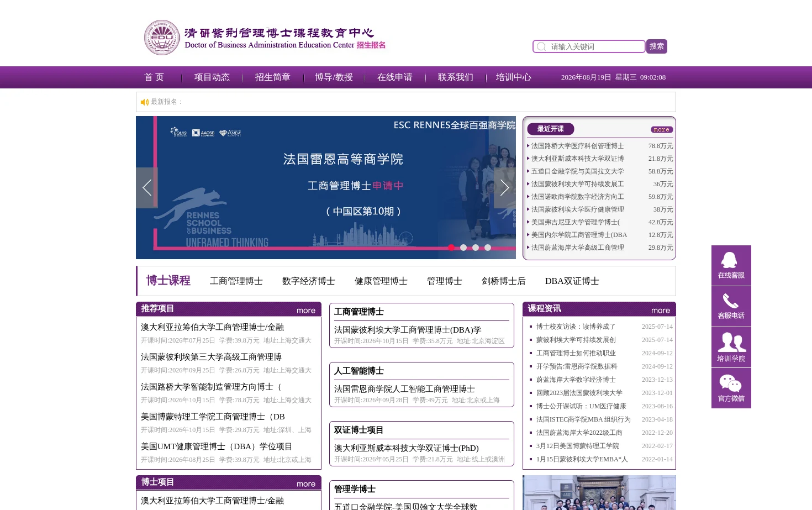
Task: Open 法国蒙彼利埃第三大学高级工商管理博 in 推荐项目
Action: tap(211, 357)
